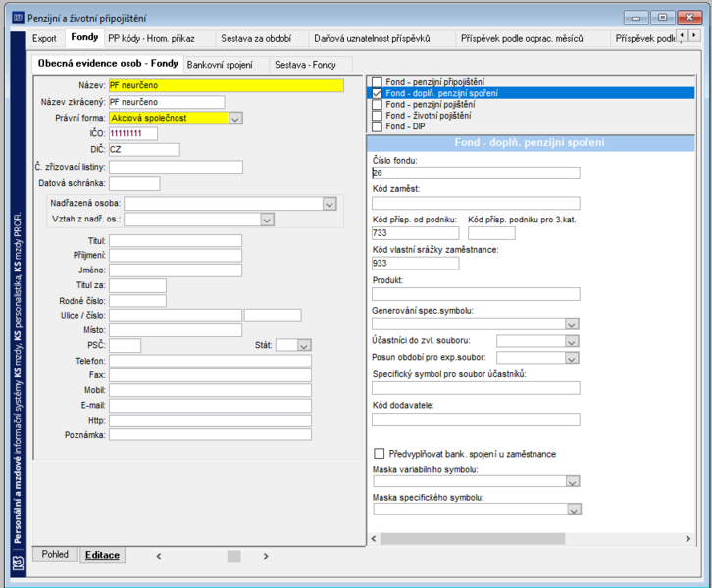Click the IČO field
The width and height of the screenshot is (712, 588).
[x=133, y=134]
